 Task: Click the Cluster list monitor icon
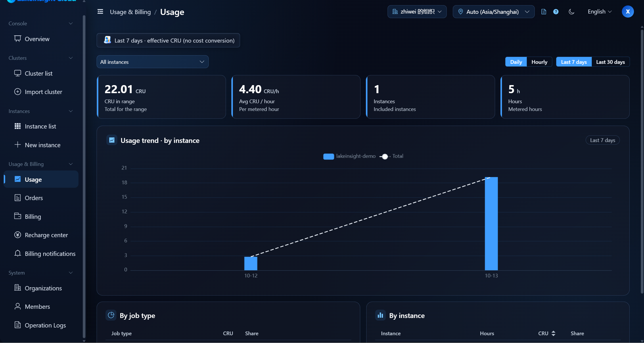click(x=18, y=73)
